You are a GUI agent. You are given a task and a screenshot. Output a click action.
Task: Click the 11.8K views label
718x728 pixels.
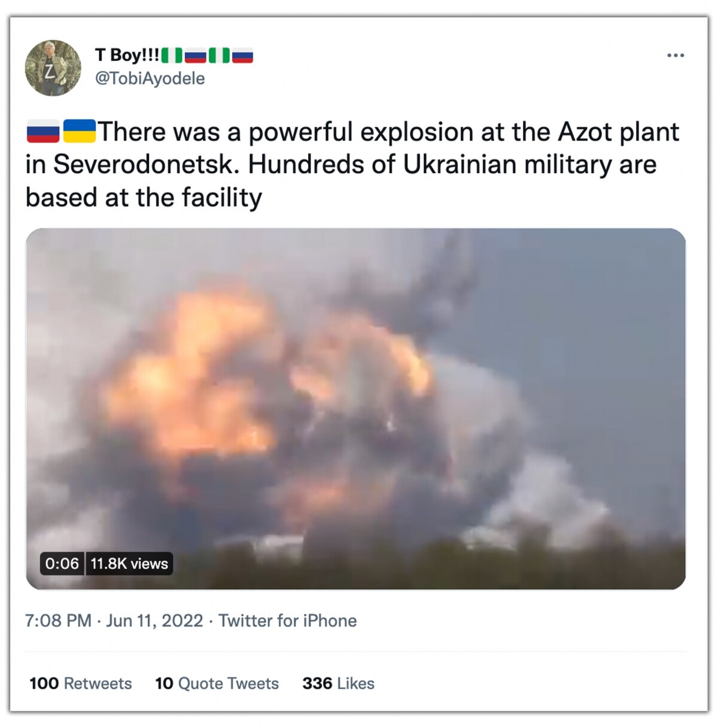[x=129, y=563]
